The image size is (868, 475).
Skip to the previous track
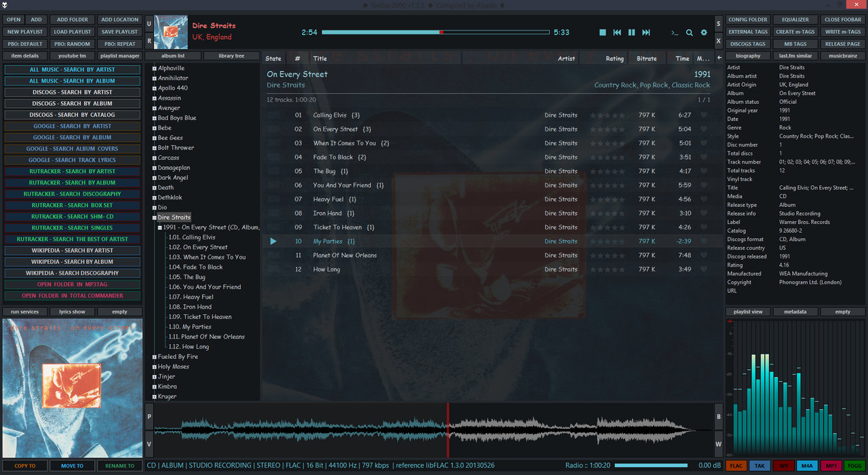617,33
